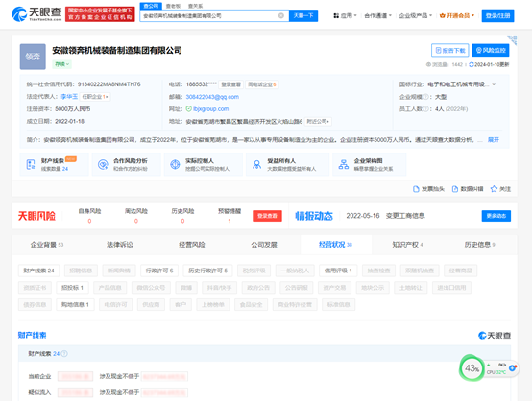This screenshot has width=532, height=401.
Task: Open legal representative 李华玉 link
Action: click(69, 97)
